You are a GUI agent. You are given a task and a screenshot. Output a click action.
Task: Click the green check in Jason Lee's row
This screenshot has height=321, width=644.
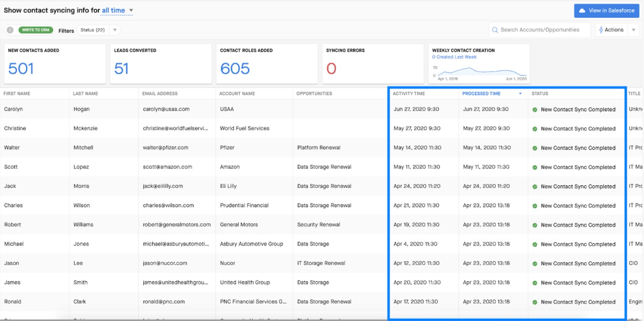[535, 264]
